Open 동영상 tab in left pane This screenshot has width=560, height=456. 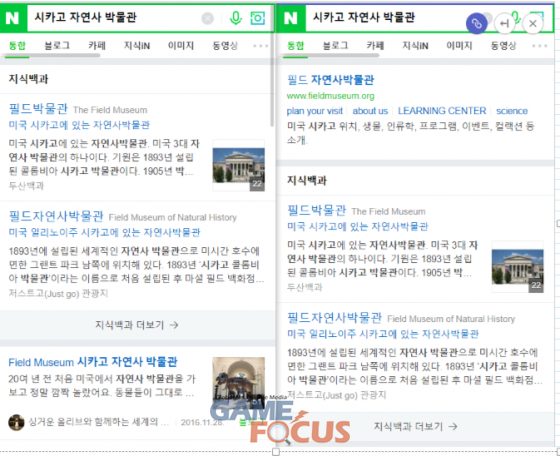tap(225, 46)
